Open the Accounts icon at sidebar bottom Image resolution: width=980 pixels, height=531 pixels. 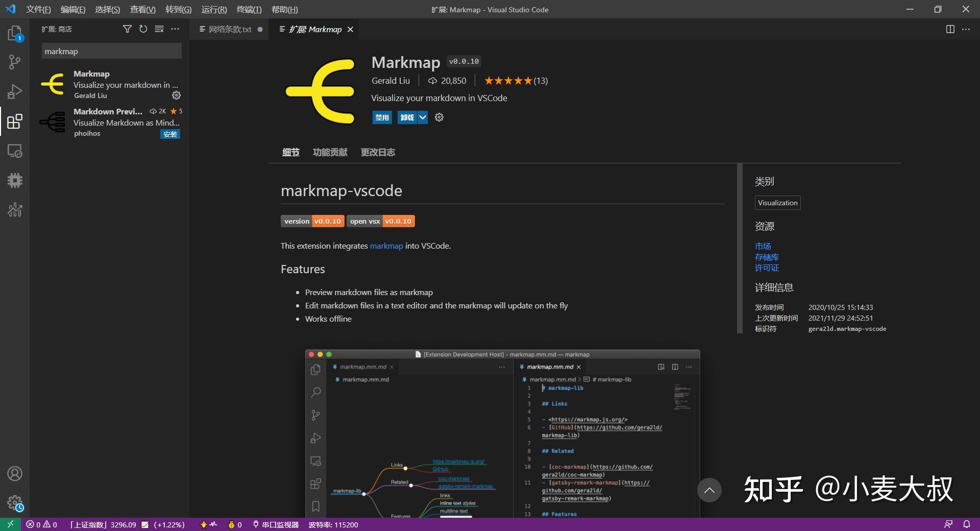(15, 474)
